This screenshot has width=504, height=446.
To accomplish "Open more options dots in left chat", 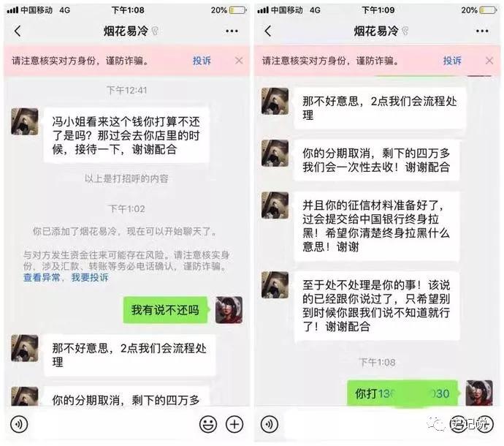I will (232, 31).
